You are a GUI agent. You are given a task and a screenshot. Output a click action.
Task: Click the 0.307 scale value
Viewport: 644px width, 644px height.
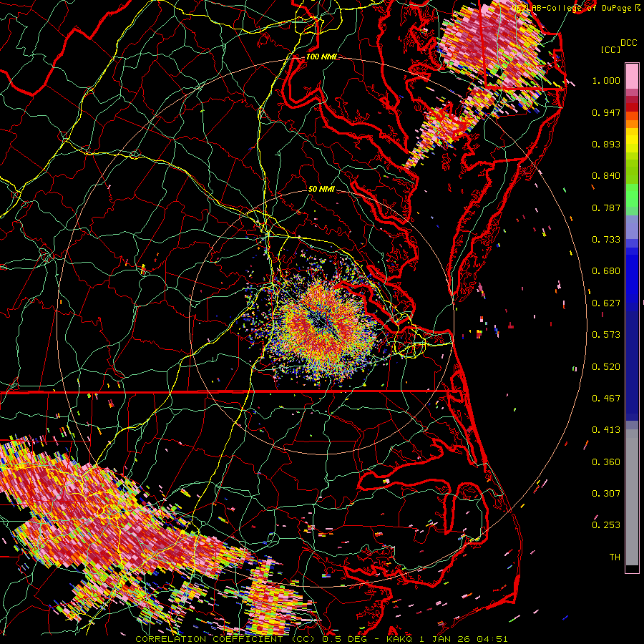coord(606,494)
